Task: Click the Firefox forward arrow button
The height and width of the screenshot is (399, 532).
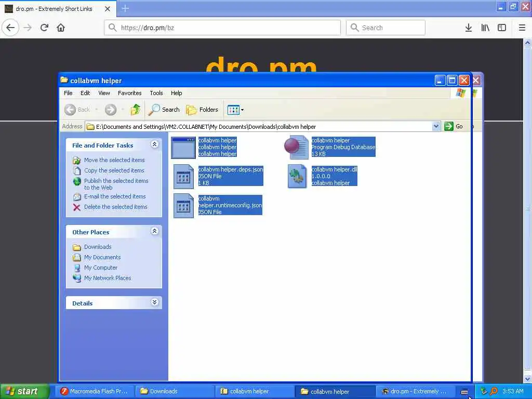Action: click(x=28, y=28)
